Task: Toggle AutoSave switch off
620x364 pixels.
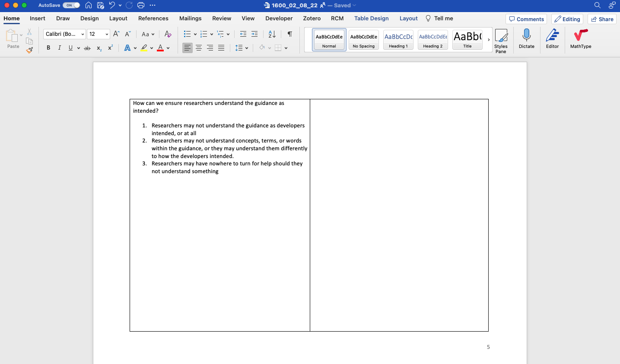Action: click(71, 5)
